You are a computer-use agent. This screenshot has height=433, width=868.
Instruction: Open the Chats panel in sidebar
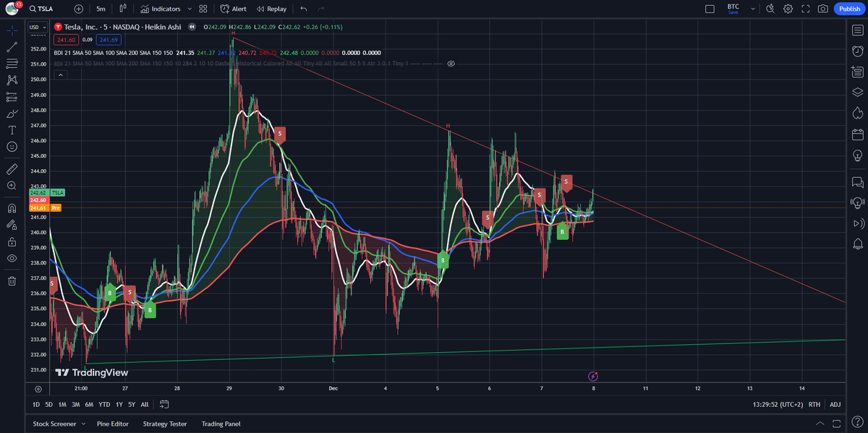(858, 181)
